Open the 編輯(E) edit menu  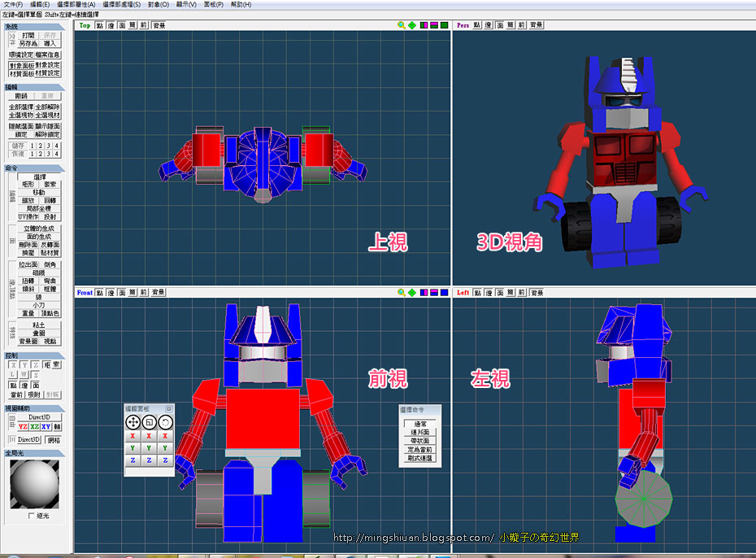click(x=40, y=4)
